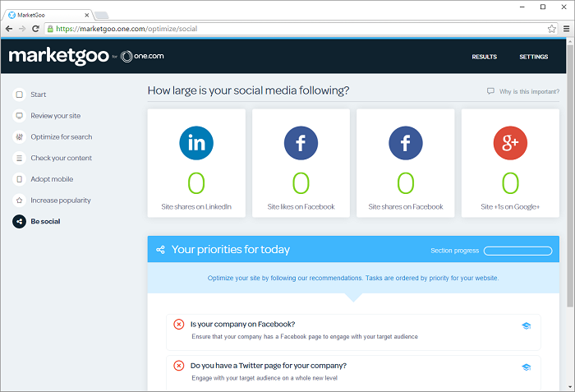Bookmark this page with the star icon
This screenshot has width=575, height=392.
click(551, 29)
